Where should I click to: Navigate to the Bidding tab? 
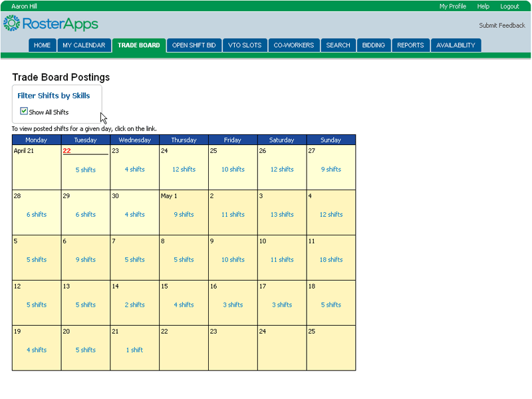click(374, 45)
